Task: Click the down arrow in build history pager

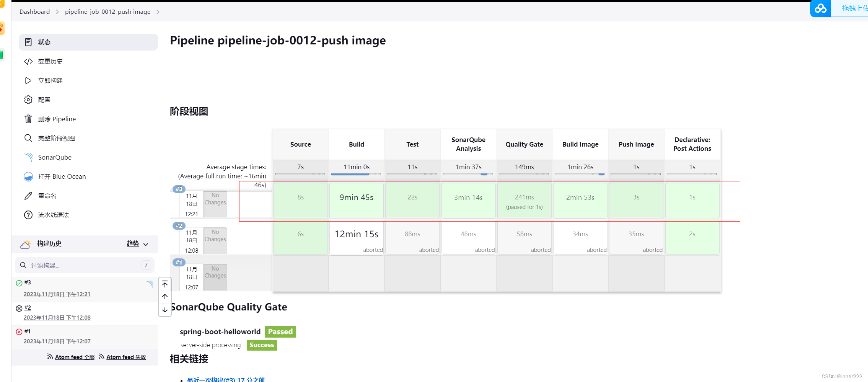Action: (x=165, y=310)
